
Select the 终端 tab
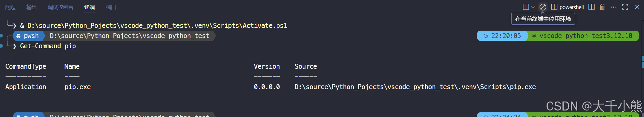click(x=90, y=7)
